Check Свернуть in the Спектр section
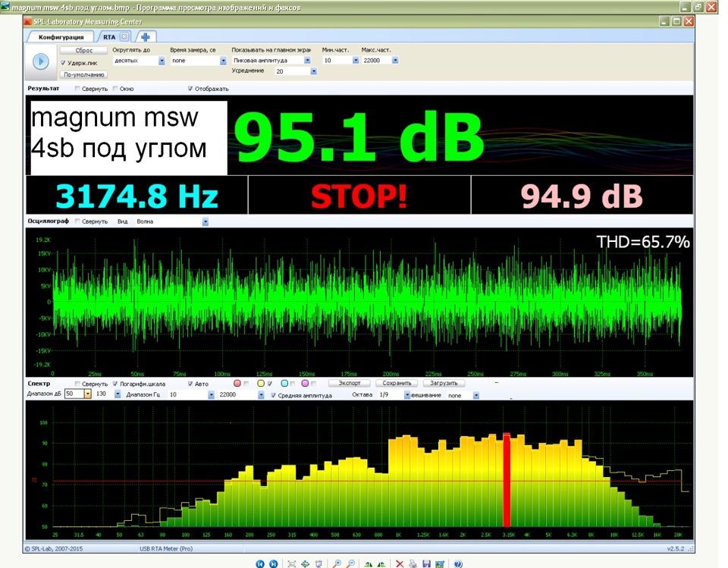 point(77,384)
